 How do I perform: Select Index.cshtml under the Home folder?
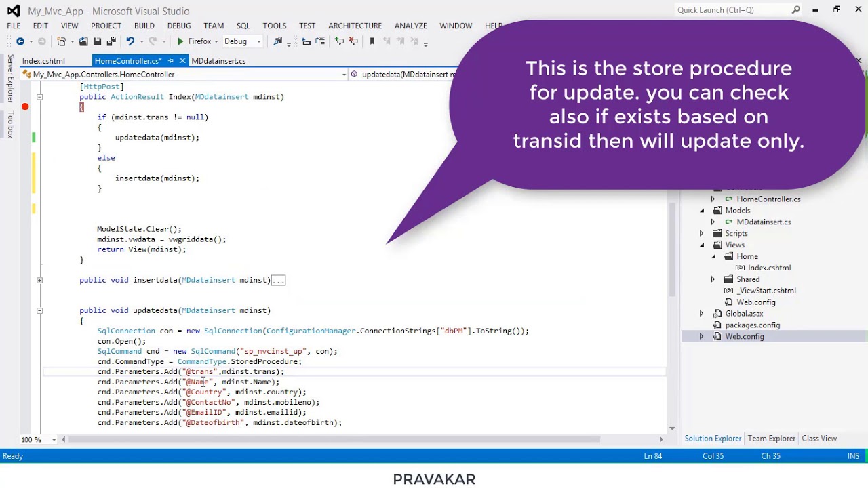pos(769,268)
